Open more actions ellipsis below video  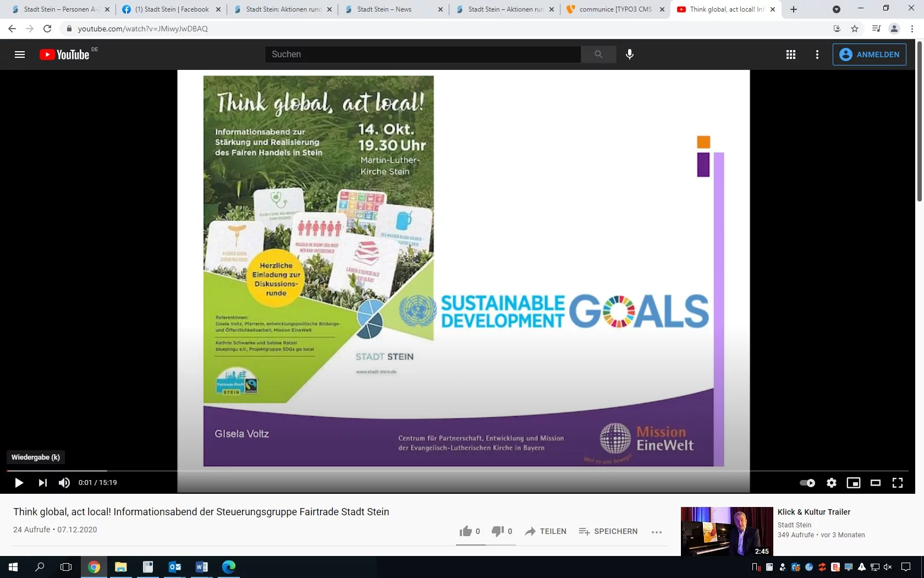[x=657, y=532]
